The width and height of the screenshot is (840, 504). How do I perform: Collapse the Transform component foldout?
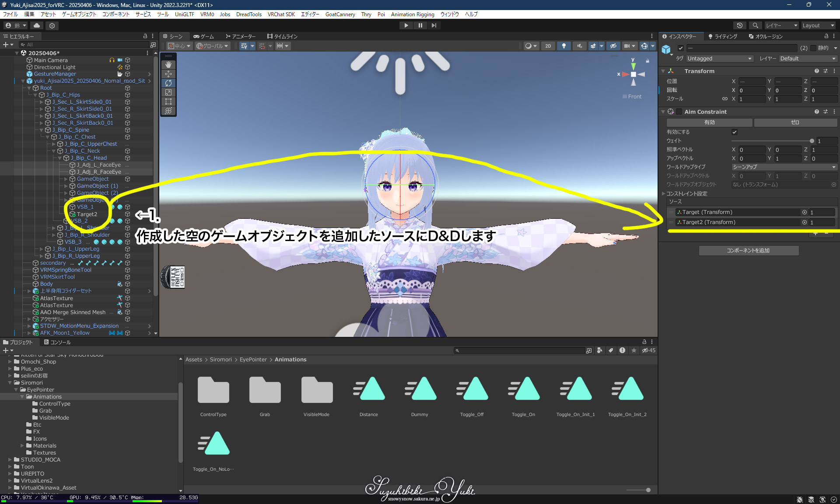tap(663, 71)
